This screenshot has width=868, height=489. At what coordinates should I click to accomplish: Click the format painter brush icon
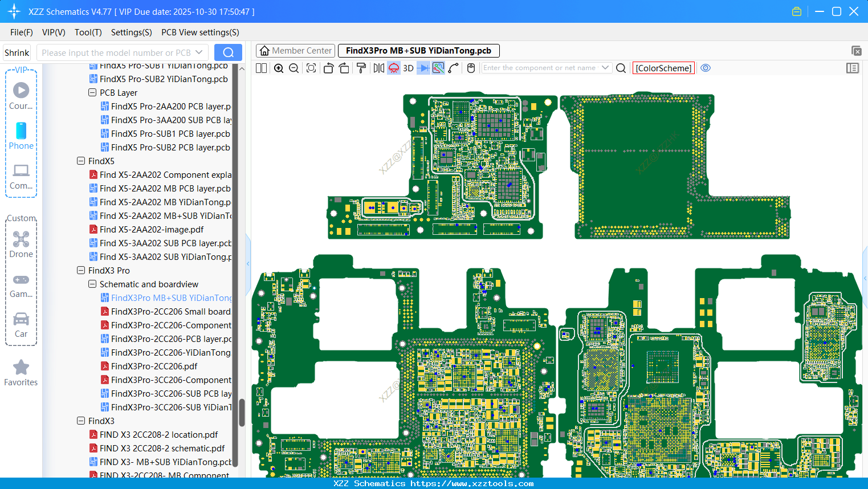361,68
